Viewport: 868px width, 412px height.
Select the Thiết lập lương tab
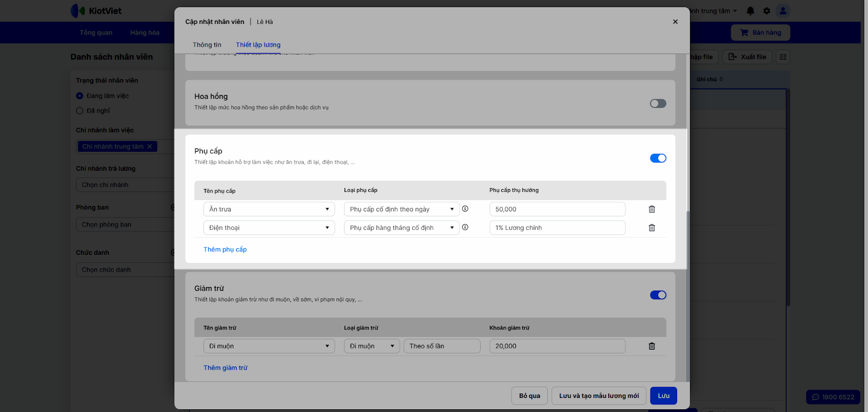258,45
